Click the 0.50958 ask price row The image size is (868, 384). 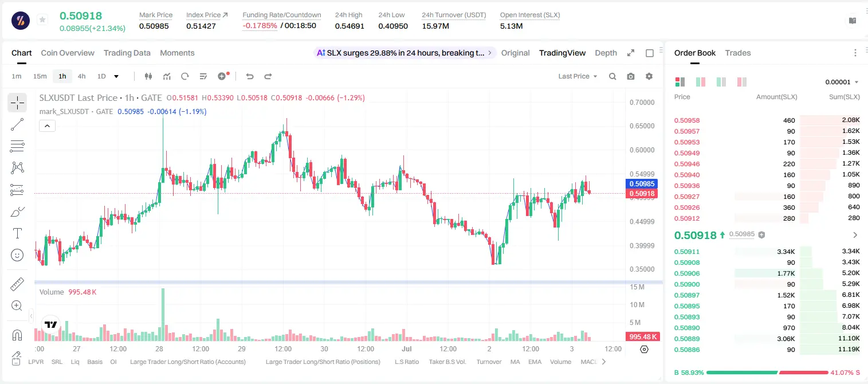(767, 120)
